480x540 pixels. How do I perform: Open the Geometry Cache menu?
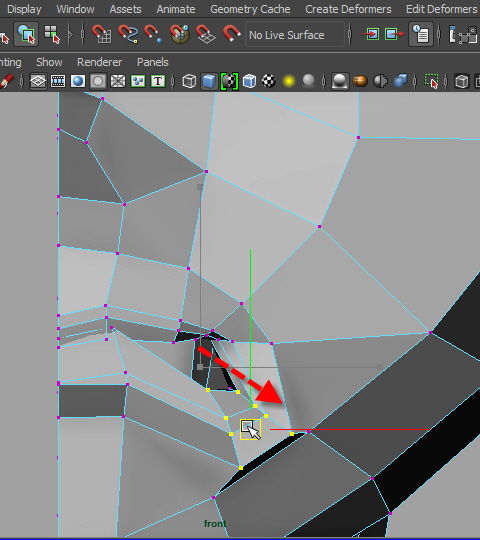click(250, 9)
